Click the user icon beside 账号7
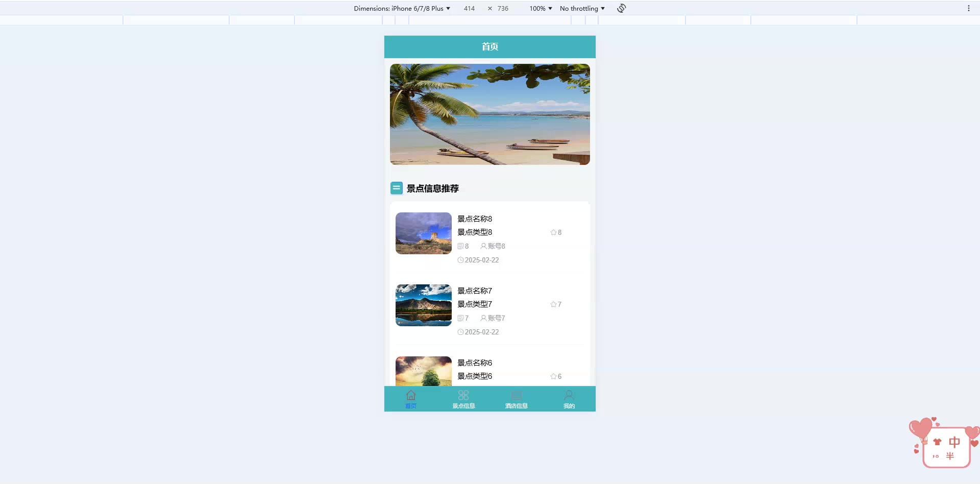The width and height of the screenshot is (980, 484). click(483, 318)
